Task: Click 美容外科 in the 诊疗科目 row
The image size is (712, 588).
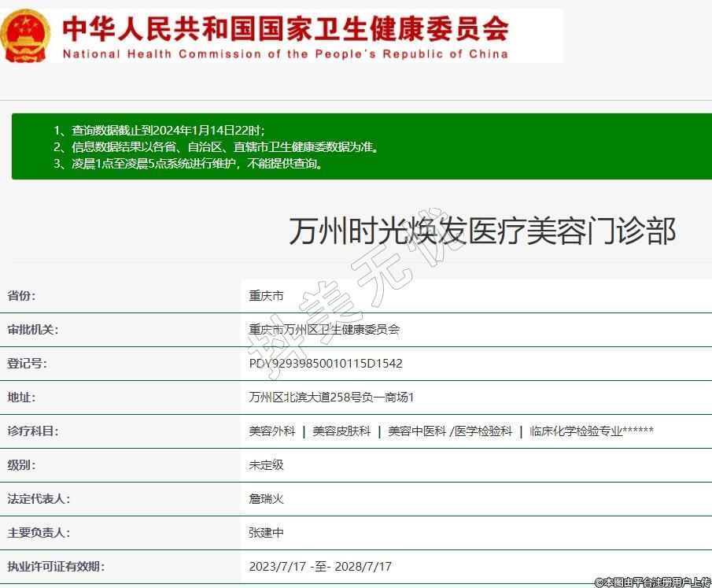Action: tap(272, 431)
